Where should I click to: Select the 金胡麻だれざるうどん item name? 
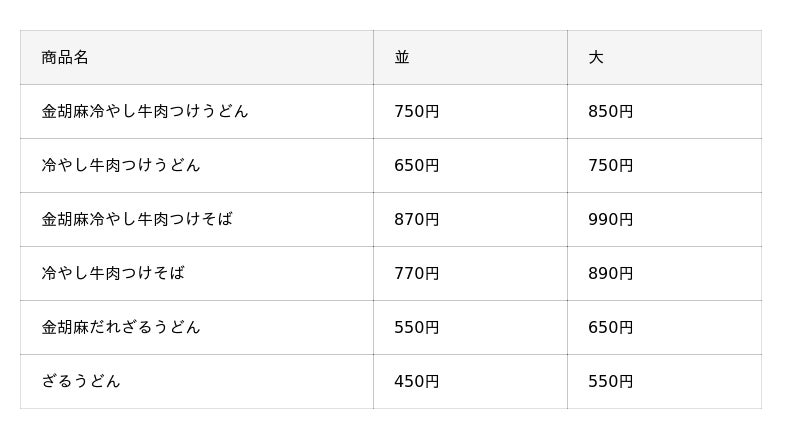click(121, 327)
